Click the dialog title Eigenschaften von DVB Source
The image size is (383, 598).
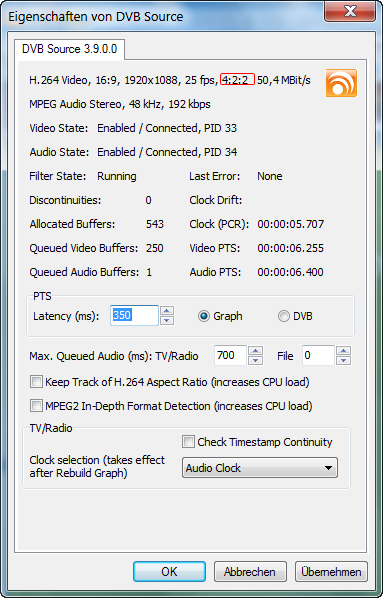click(x=95, y=16)
